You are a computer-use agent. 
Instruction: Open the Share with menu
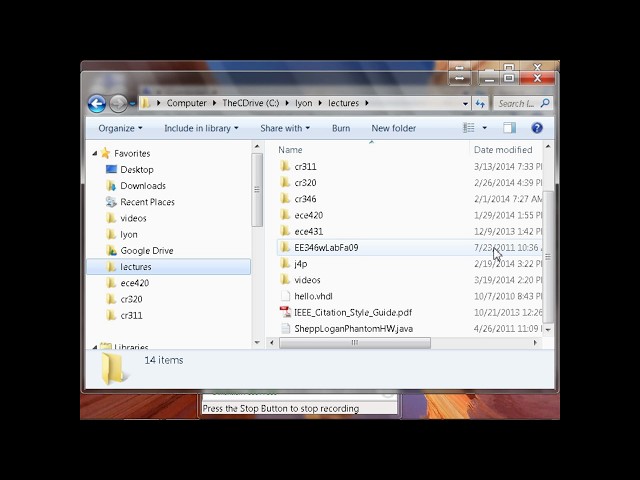[x=285, y=128]
